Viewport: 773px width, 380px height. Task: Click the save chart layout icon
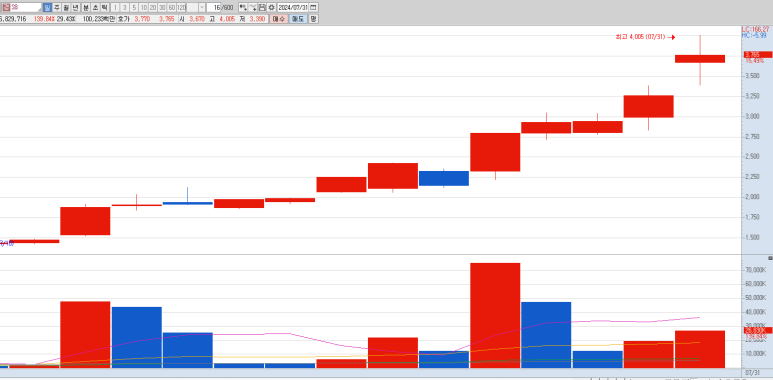tap(262, 7)
